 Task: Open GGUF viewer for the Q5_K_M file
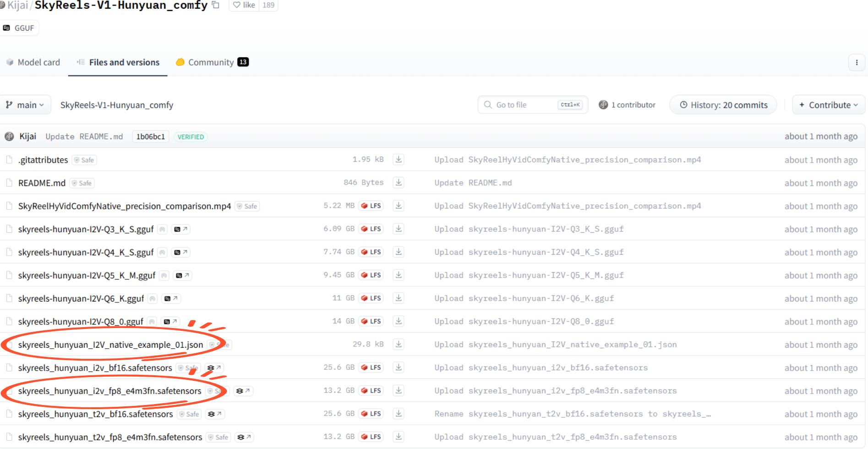[x=183, y=275]
